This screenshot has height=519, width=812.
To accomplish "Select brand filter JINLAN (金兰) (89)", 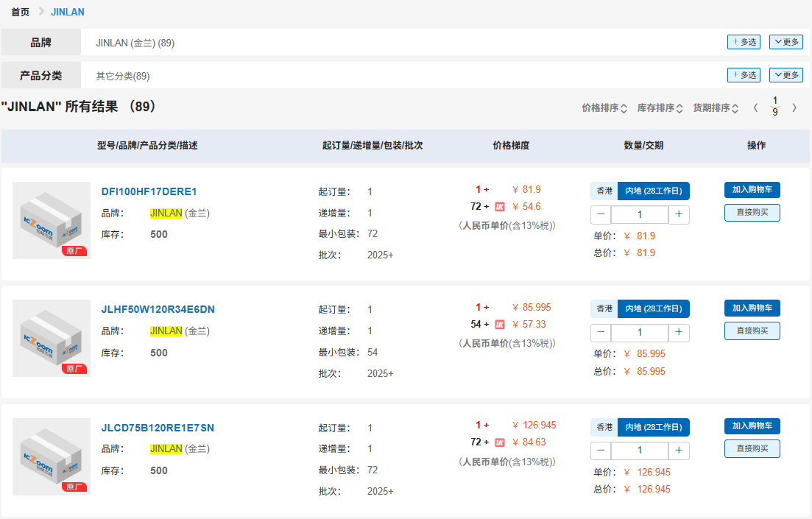I will pyautogui.click(x=135, y=43).
